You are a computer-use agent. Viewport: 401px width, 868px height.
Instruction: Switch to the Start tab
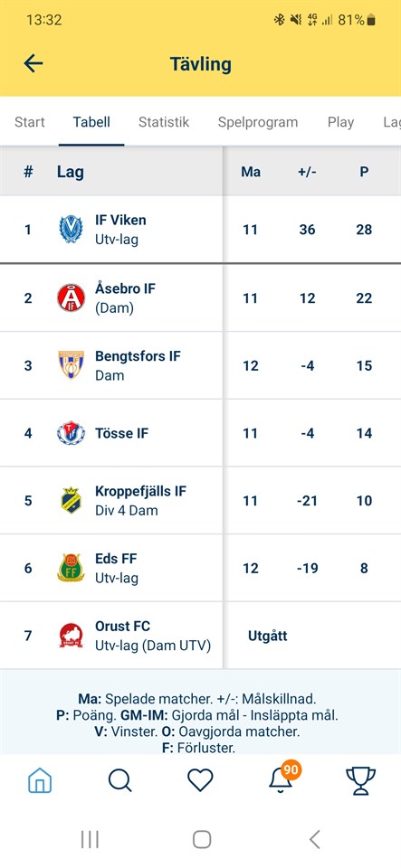point(29,122)
